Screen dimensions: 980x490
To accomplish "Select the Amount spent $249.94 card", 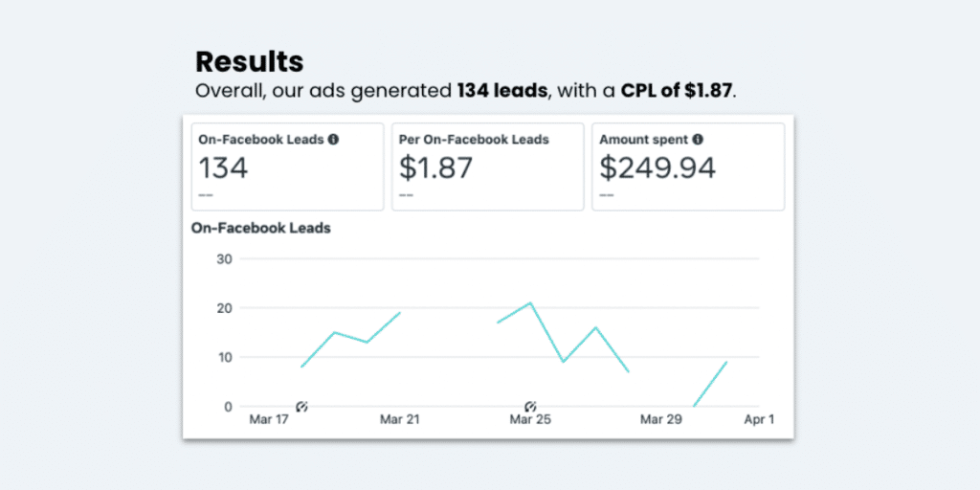I will (x=687, y=167).
